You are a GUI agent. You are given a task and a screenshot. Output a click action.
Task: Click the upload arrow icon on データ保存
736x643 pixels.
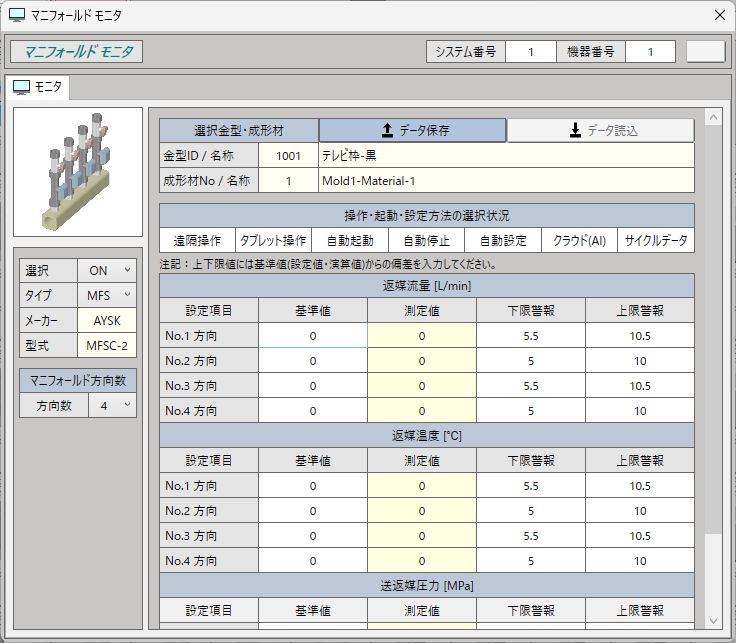pyautogui.click(x=387, y=130)
